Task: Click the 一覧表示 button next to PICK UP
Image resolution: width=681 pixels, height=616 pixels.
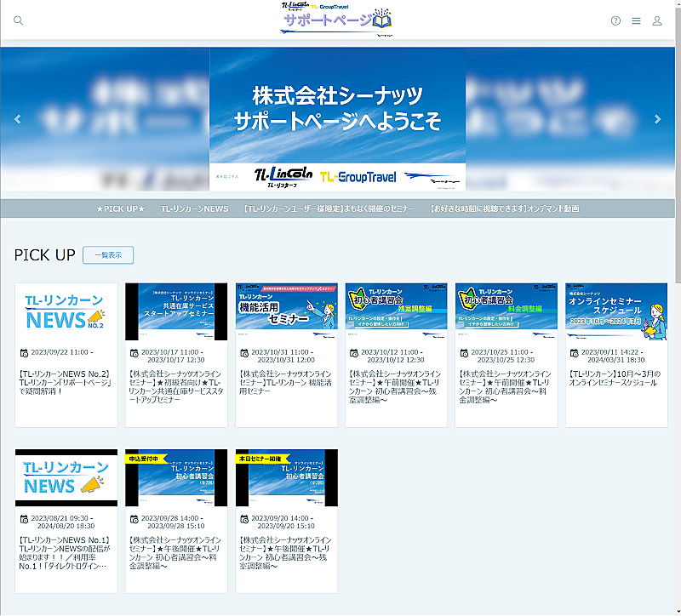Action: tap(108, 255)
